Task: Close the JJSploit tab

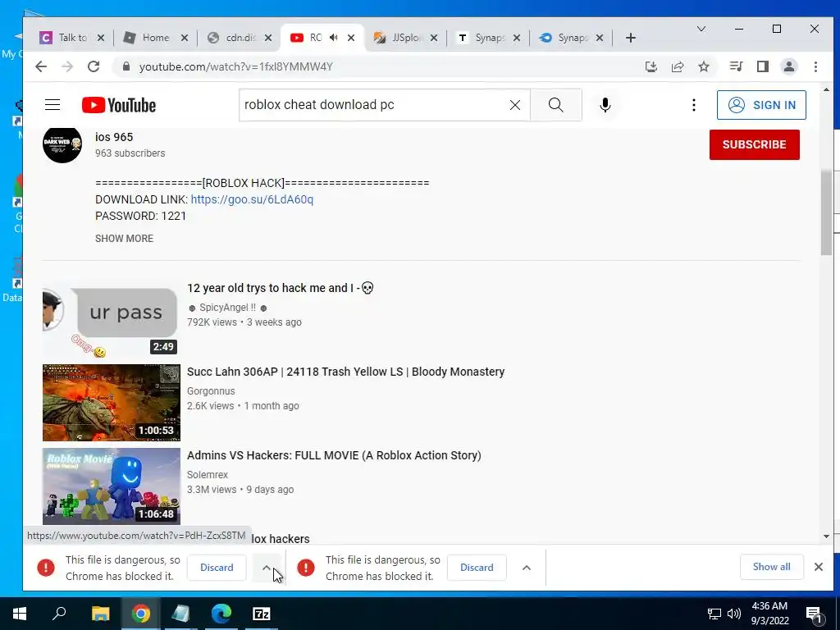Action: pyautogui.click(x=434, y=38)
